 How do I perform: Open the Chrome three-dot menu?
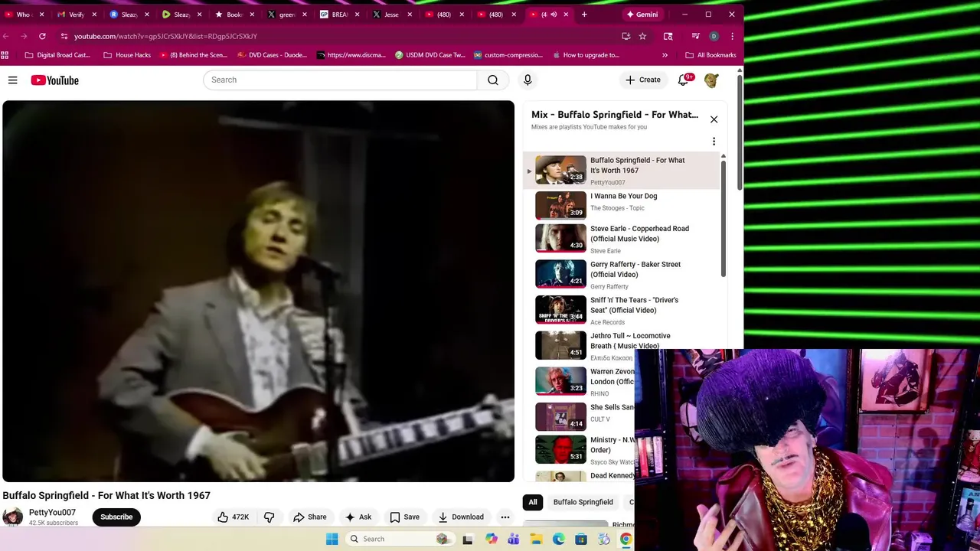tap(732, 36)
